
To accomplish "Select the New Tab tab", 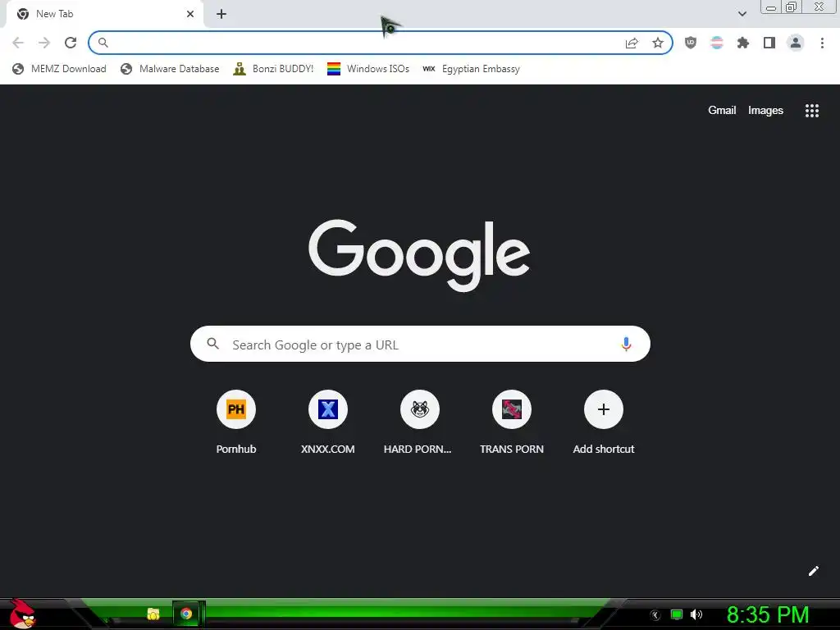I will 104,14.
